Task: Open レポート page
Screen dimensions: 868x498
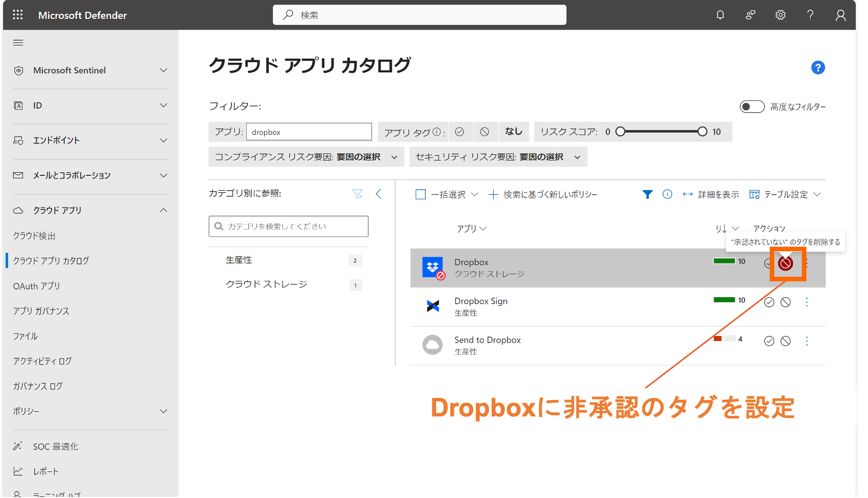Action: [x=46, y=471]
